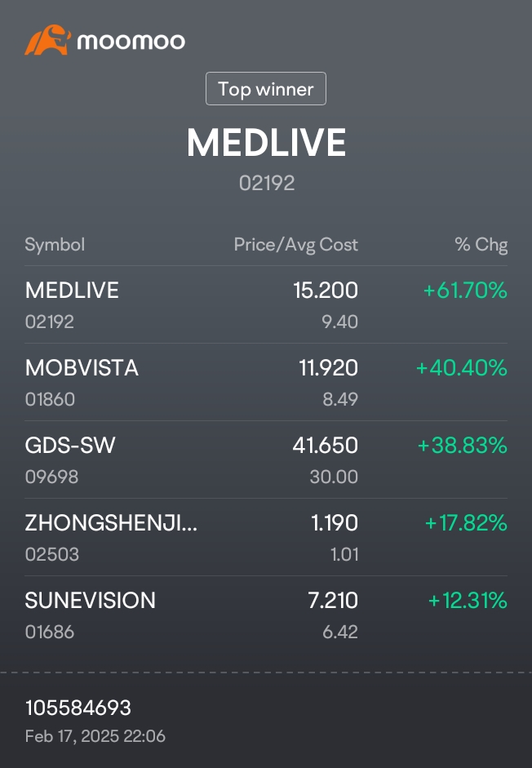Click the +12.31% change for SUNEVISION
532x768 pixels.
pyautogui.click(x=468, y=601)
